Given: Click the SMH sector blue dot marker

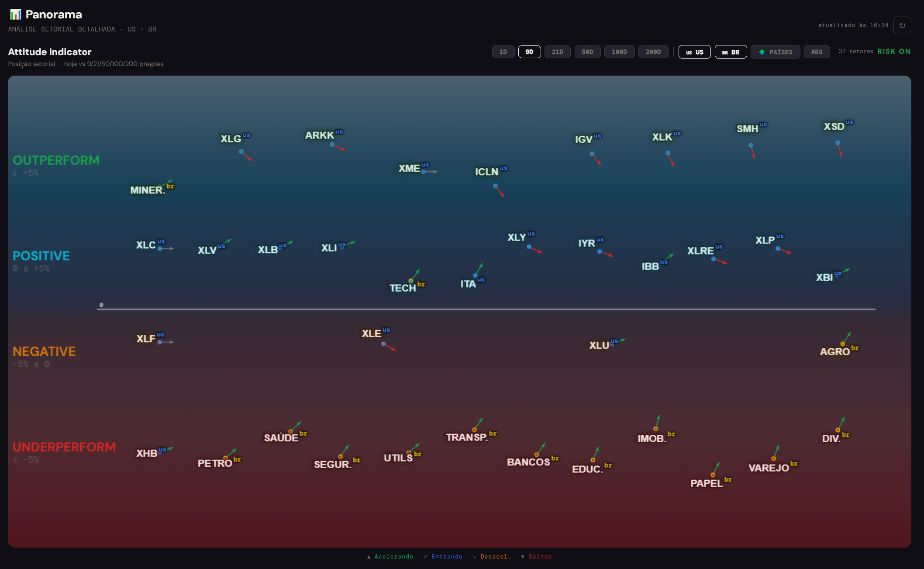Looking at the screenshot, I should pos(751,145).
